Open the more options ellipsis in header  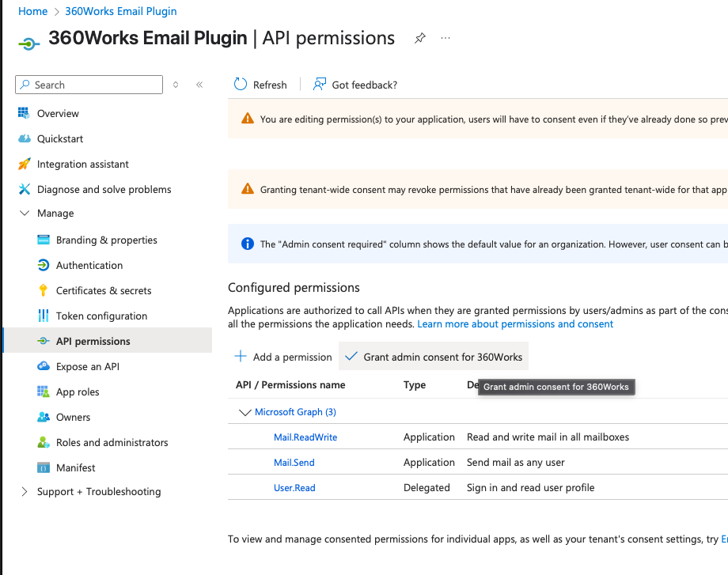click(446, 38)
